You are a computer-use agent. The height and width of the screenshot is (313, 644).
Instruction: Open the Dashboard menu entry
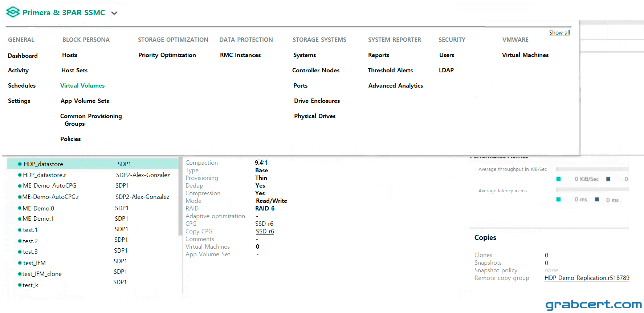[x=23, y=56]
